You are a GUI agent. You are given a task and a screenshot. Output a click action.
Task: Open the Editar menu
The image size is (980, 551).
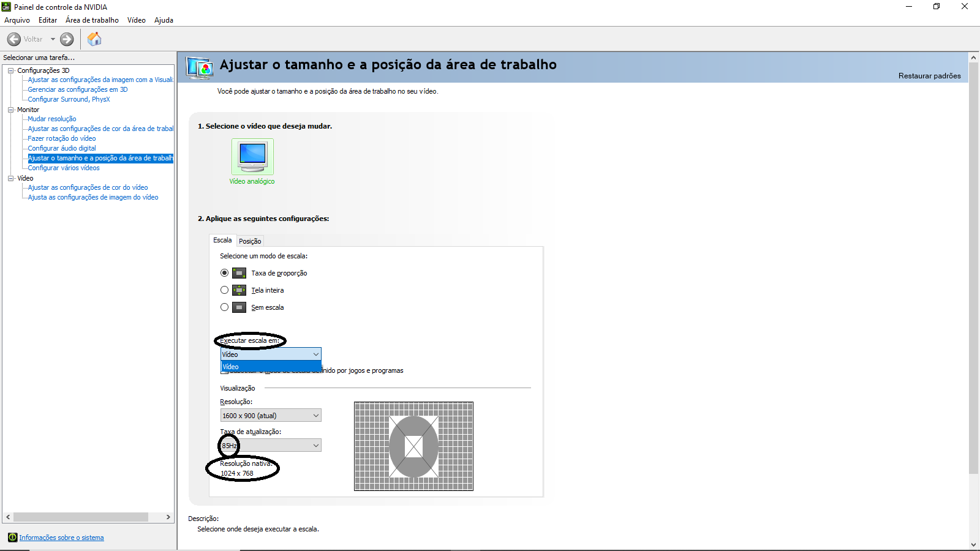[x=48, y=20]
